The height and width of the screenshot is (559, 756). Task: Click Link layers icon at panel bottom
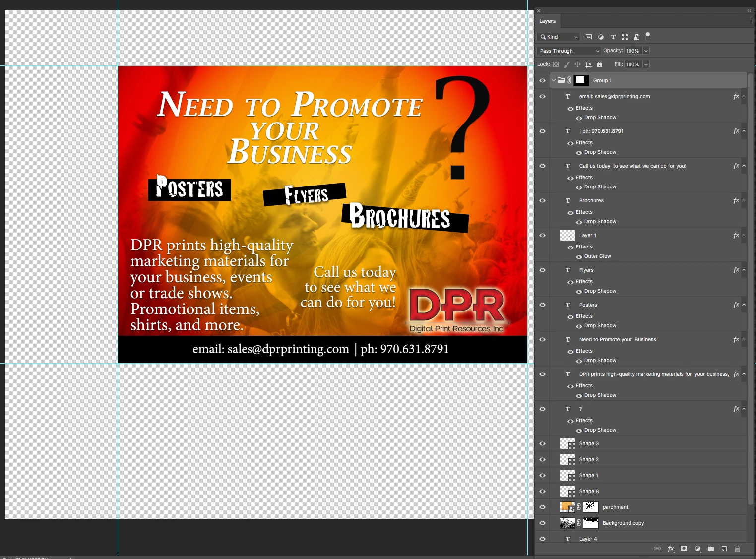click(657, 548)
